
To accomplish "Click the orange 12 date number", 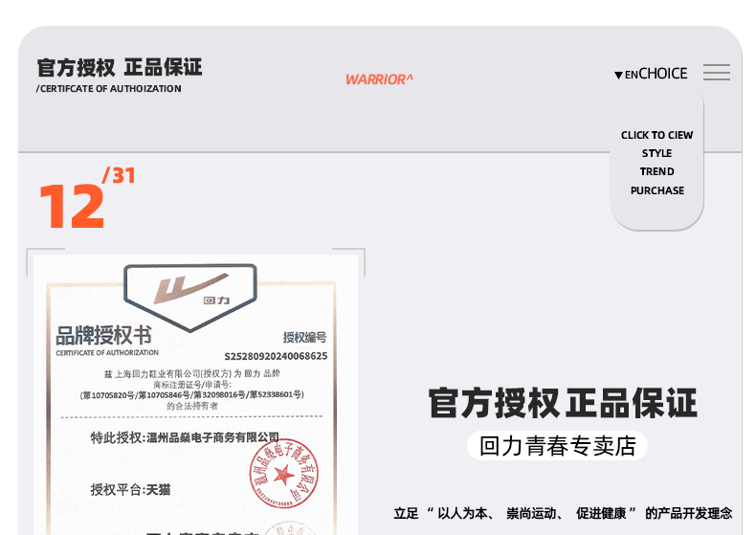I will (x=72, y=207).
